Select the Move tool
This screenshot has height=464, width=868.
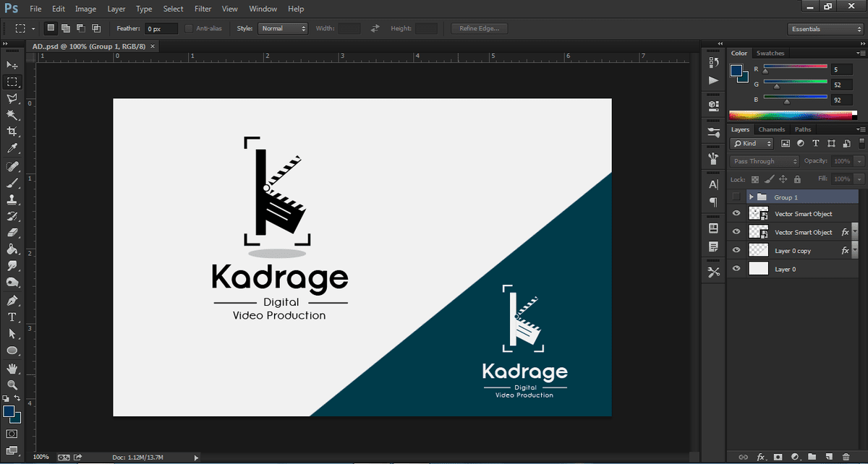point(12,65)
